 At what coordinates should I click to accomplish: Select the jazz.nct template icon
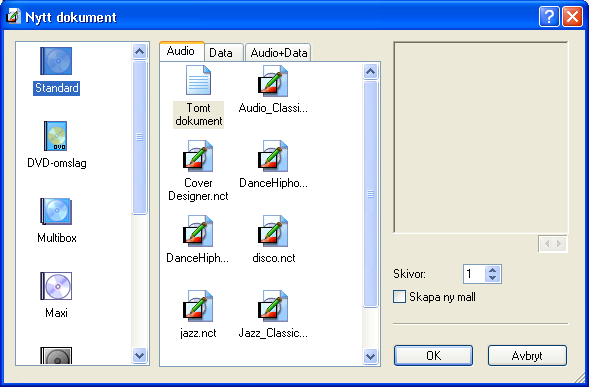198,306
